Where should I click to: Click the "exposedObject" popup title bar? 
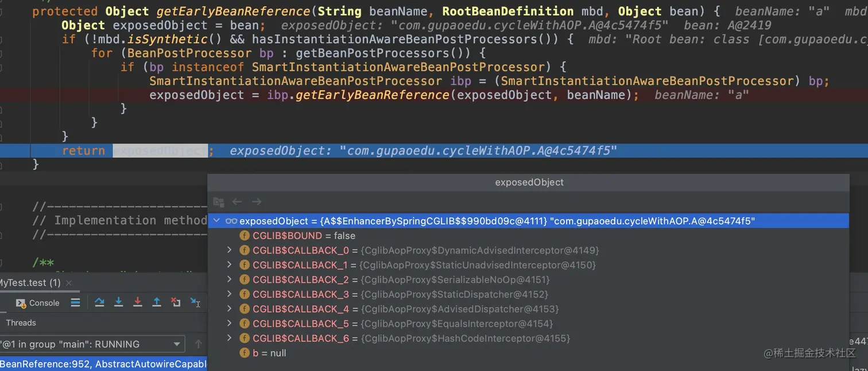[x=528, y=182]
